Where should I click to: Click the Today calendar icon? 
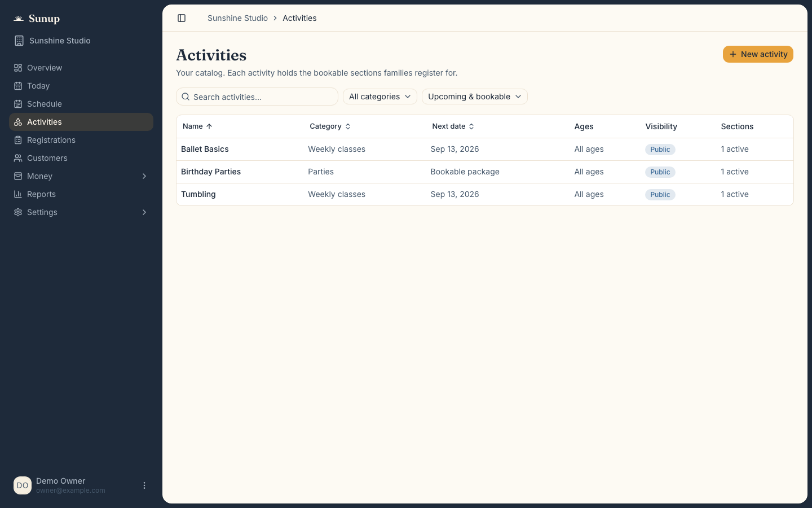18,86
